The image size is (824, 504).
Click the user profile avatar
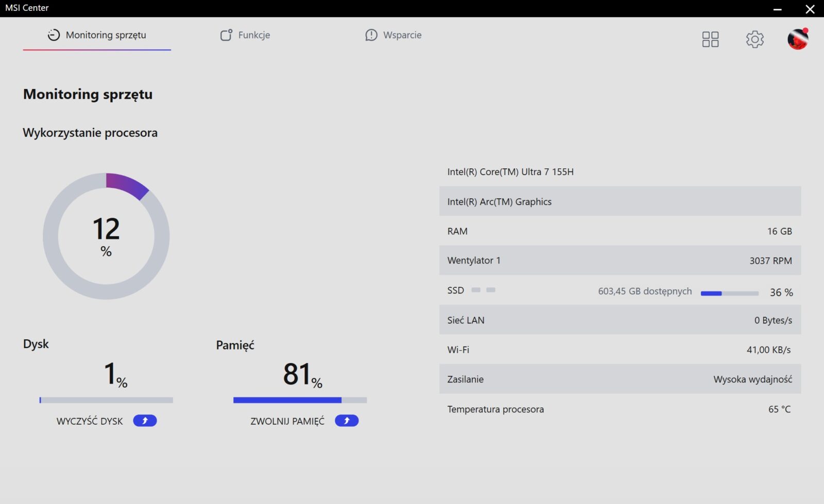click(x=797, y=39)
